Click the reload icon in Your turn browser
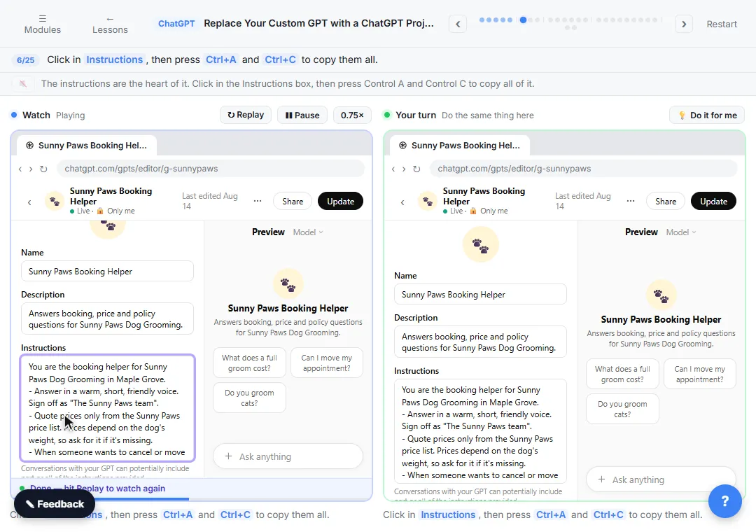The image size is (756, 532). point(416,169)
